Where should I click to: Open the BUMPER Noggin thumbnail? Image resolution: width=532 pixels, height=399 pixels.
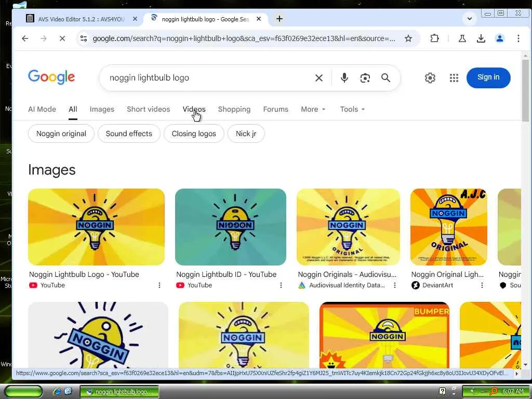(384, 335)
